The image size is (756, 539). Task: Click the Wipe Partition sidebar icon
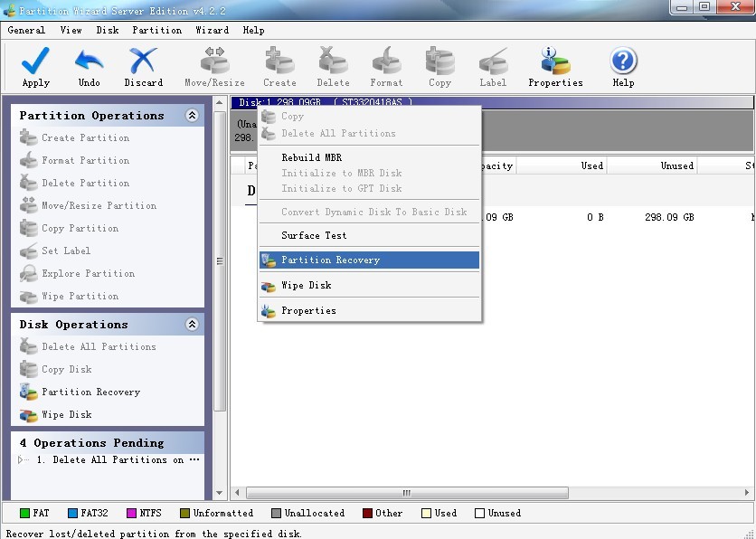(28, 296)
